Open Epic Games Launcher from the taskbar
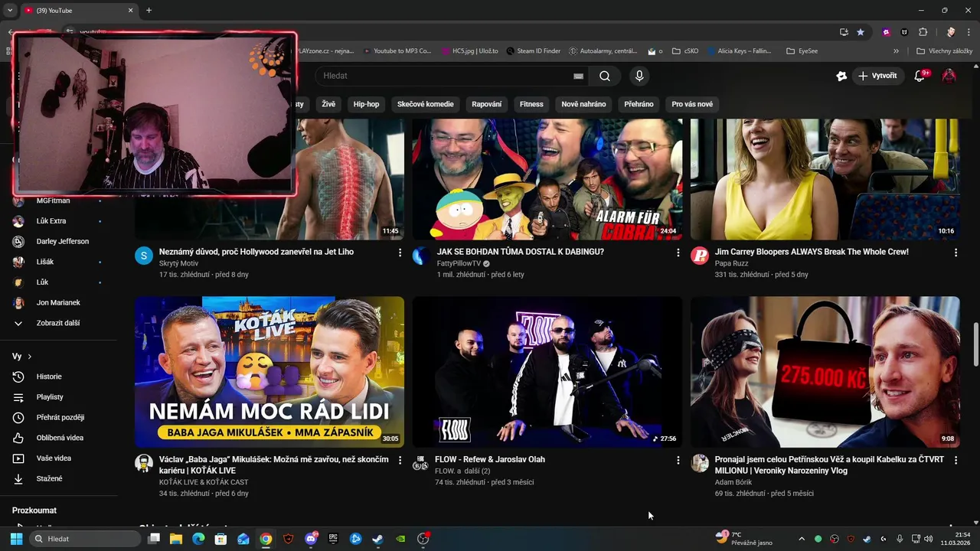This screenshot has width=980, height=551. 333,539
